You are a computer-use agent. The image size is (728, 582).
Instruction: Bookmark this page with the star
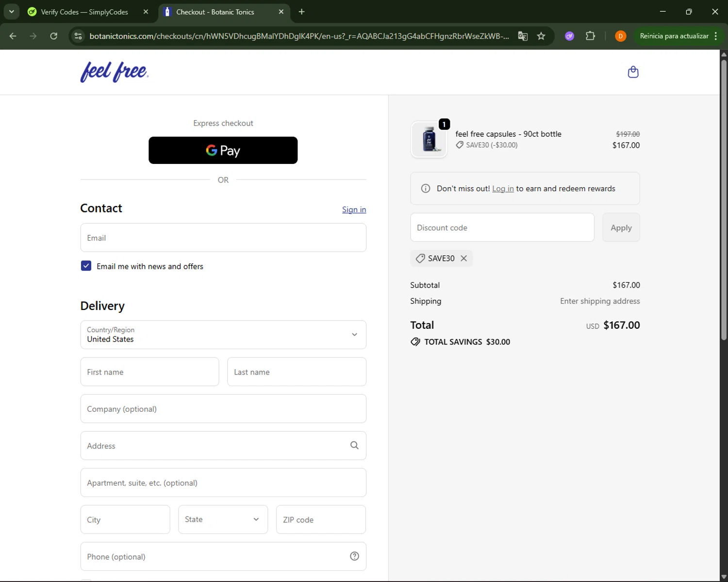[541, 36]
